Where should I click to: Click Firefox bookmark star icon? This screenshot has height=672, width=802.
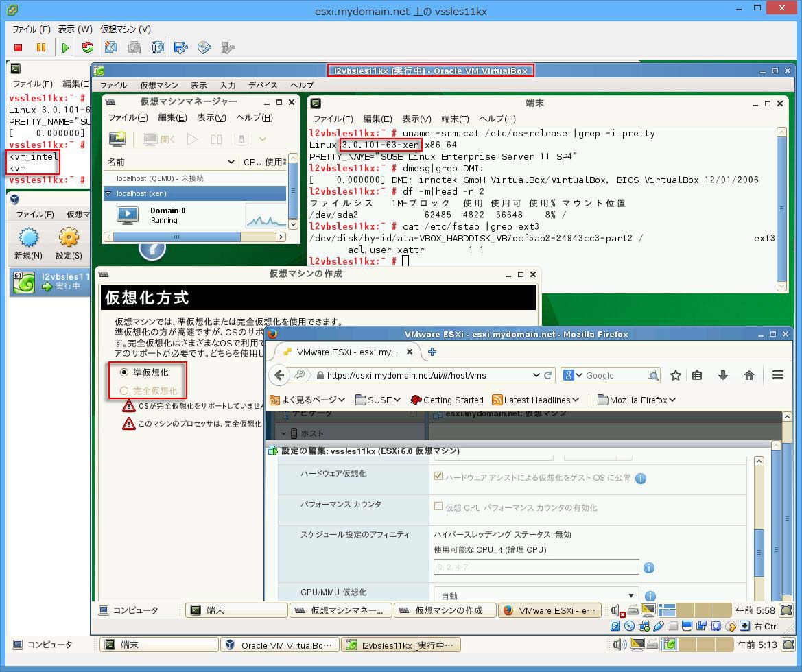pyautogui.click(x=676, y=375)
